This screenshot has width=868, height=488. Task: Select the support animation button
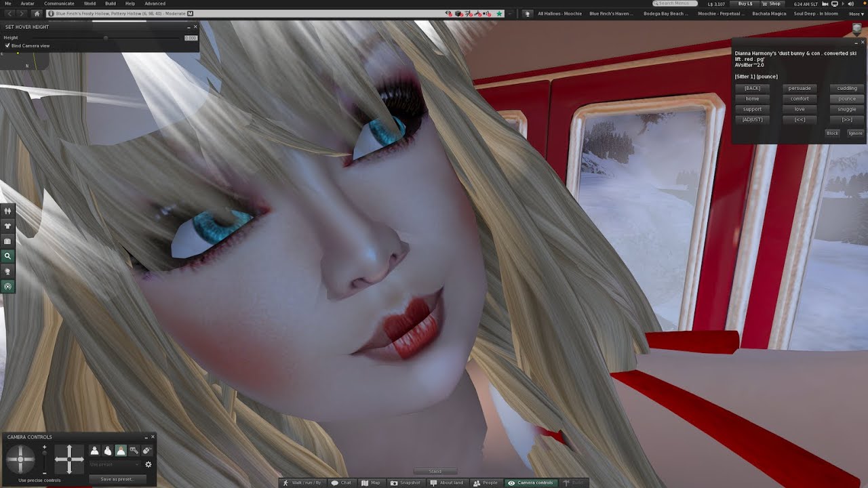point(752,109)
